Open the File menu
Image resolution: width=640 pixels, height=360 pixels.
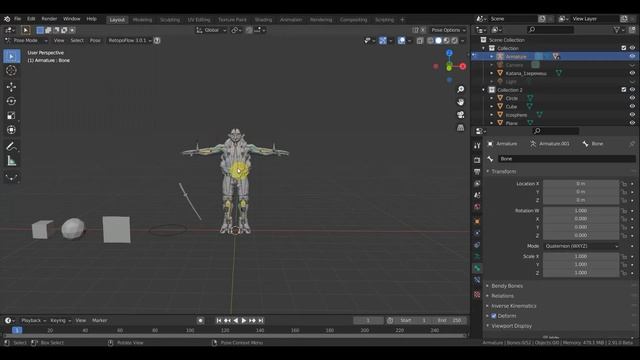(18, 19)
